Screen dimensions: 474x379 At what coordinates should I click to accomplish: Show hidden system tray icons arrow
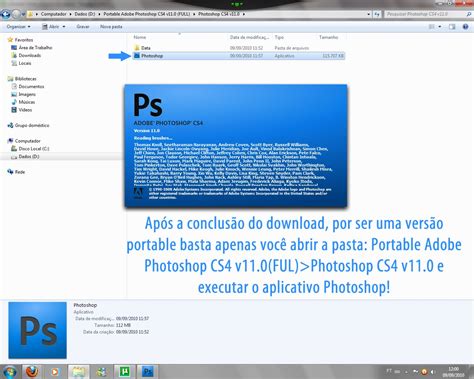coord(406,371)
